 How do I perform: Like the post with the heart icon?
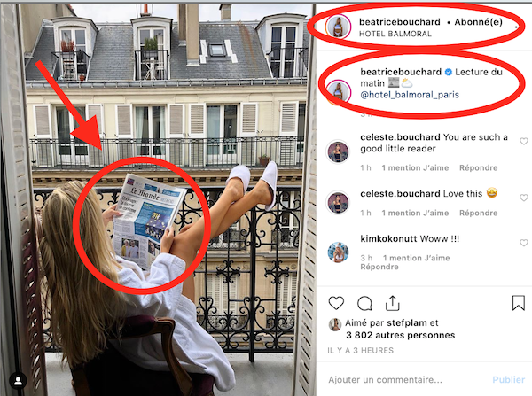point(336,303)
